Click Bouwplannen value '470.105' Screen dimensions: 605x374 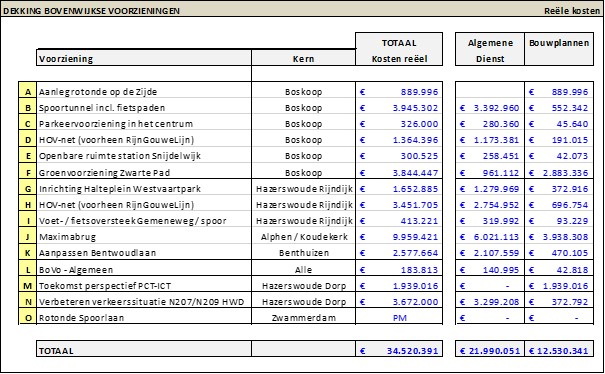click(570, 253)
